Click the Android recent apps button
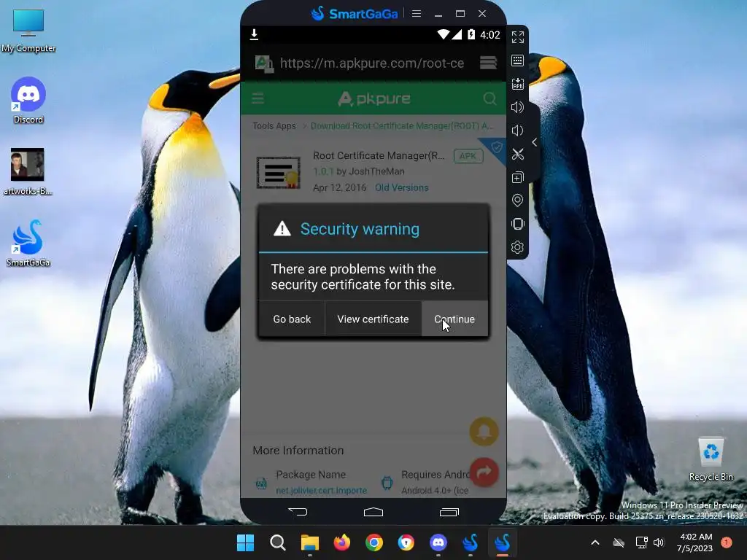Viewport: 747px width, 560px height. pos(449,512)
